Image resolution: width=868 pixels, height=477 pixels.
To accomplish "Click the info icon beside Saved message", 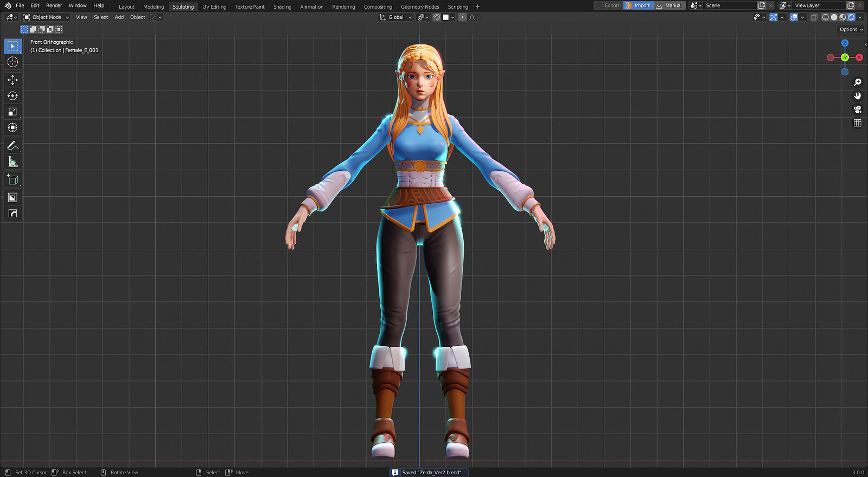I will 395,473.
